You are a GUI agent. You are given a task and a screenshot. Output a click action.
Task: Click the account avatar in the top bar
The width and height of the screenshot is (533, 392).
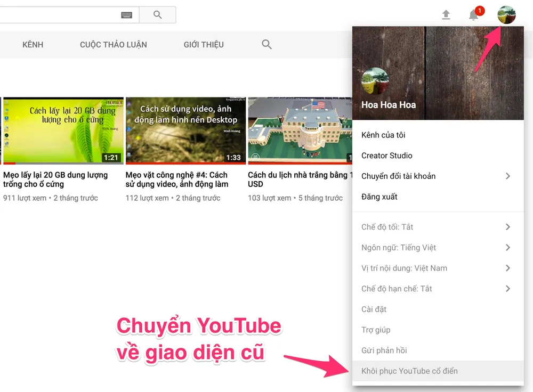coord(506,15)
